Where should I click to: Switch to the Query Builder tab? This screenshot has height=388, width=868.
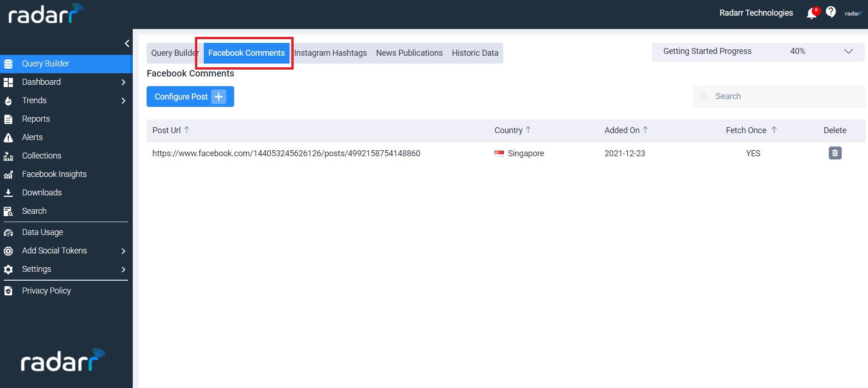[x=174, y=53]
